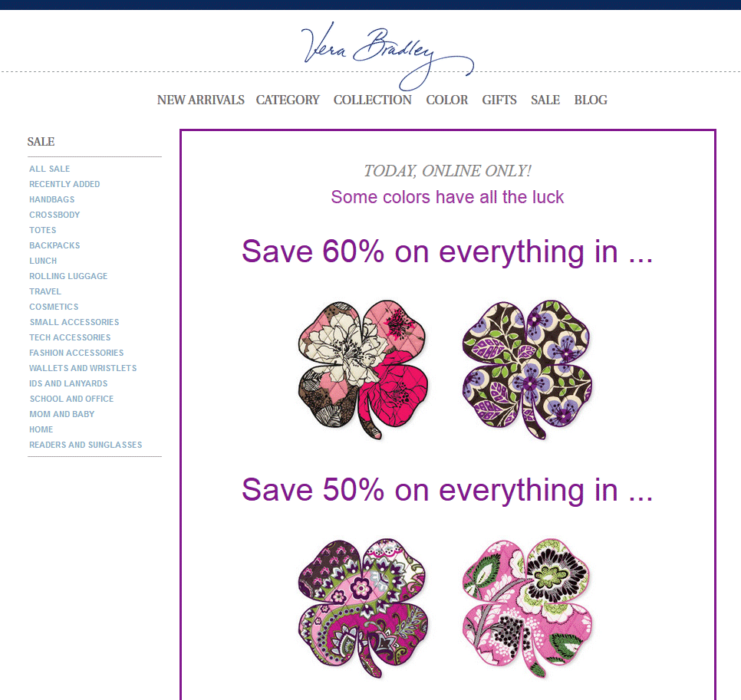The width and height of the screenshot is (741, 700).
Task: Select the pink floral clover pattern
Action: pos(363,370)
